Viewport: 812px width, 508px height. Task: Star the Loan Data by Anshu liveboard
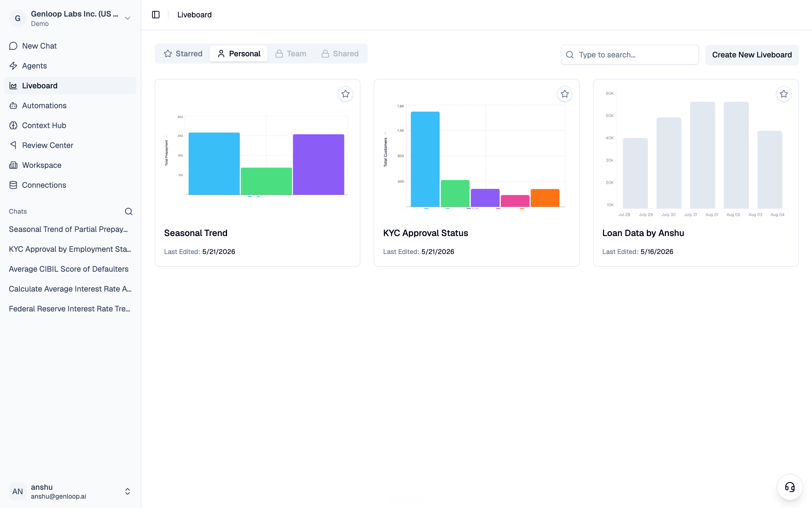click(x=784, y=94)
